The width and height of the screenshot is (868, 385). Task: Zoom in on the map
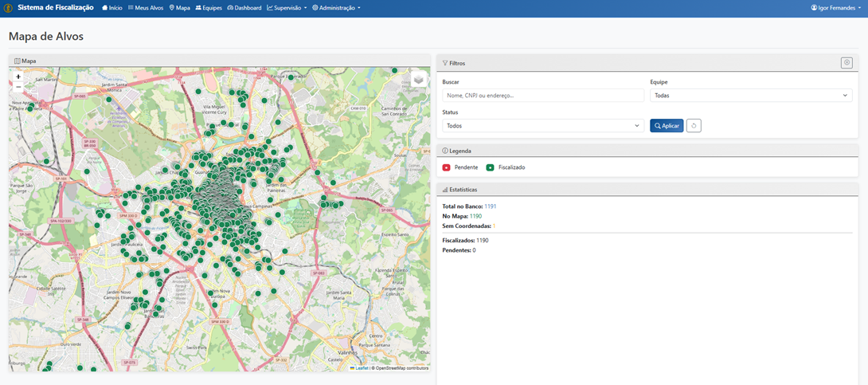pos(18,77)
